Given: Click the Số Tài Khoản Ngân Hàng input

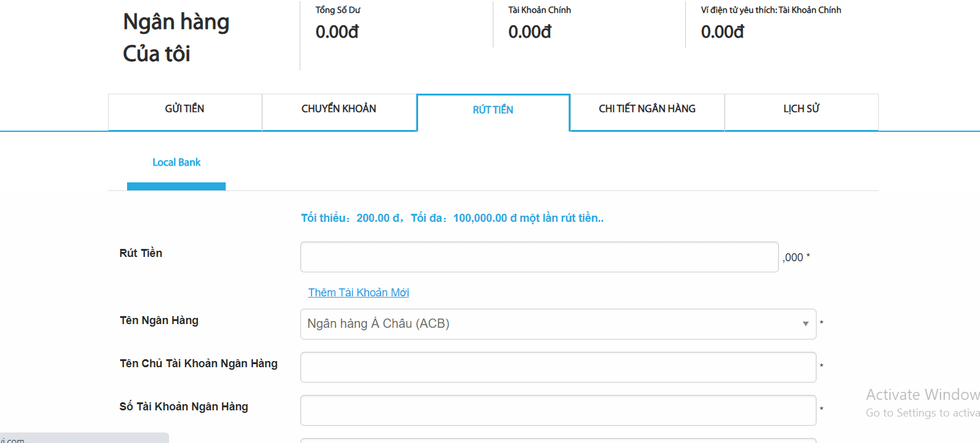Looking at the screenshot, I should click(x=558, y=410).
